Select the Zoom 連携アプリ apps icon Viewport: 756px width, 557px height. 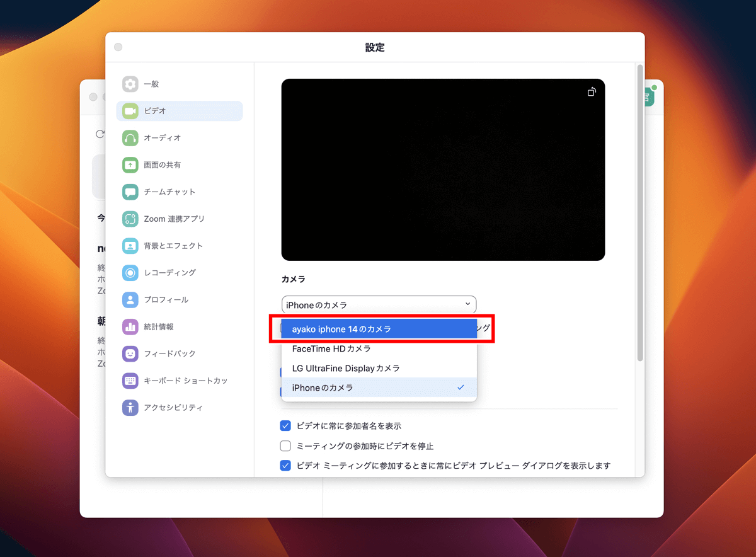pos(130,219)
